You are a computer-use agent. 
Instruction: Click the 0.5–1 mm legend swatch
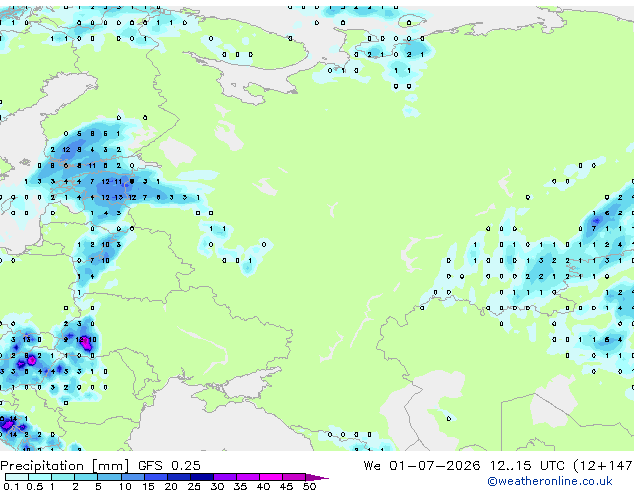coord(40,477)
